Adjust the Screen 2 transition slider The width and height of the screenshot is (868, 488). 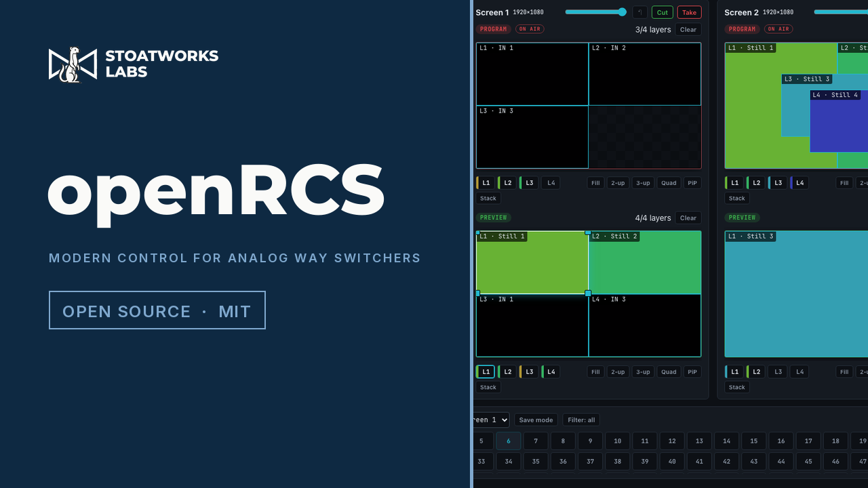point(841,12)
